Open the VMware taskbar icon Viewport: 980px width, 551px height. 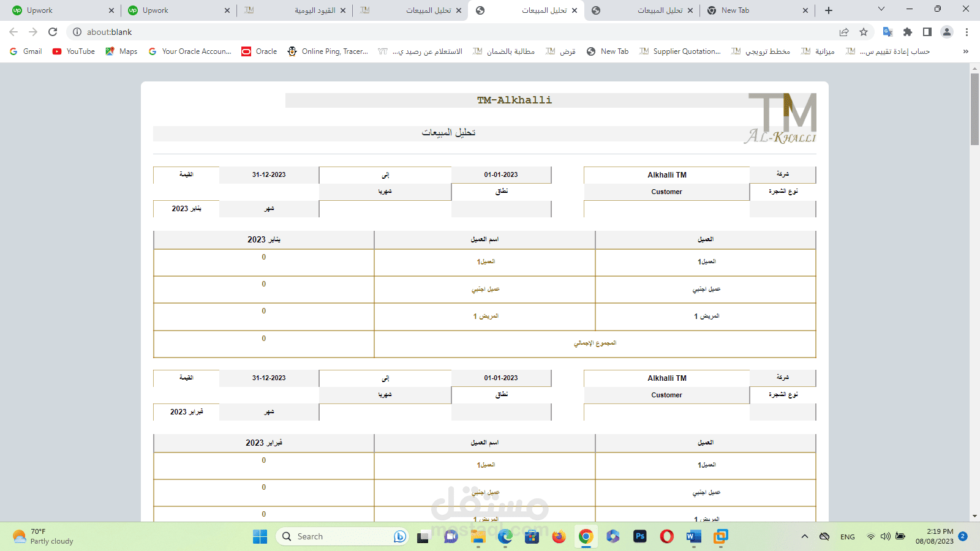pos(721,536)
